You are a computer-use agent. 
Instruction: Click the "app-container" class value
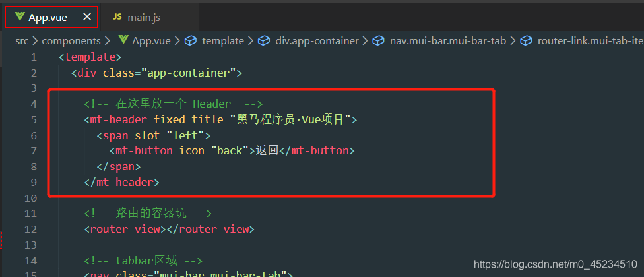pyautogui.click(x=189, y=73)
